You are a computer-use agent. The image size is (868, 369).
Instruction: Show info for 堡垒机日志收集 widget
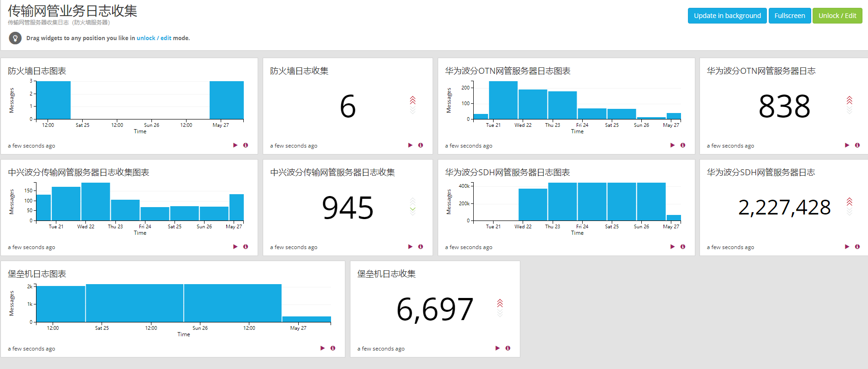pos(508,348)
